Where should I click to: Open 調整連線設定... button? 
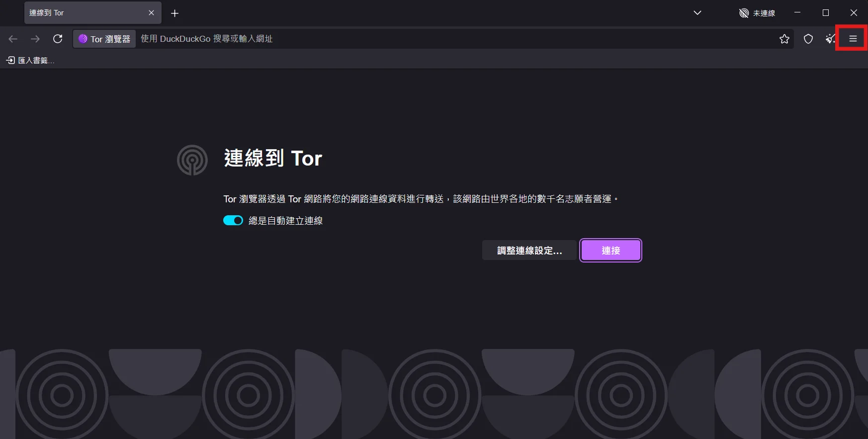click(x=529, y=250)
